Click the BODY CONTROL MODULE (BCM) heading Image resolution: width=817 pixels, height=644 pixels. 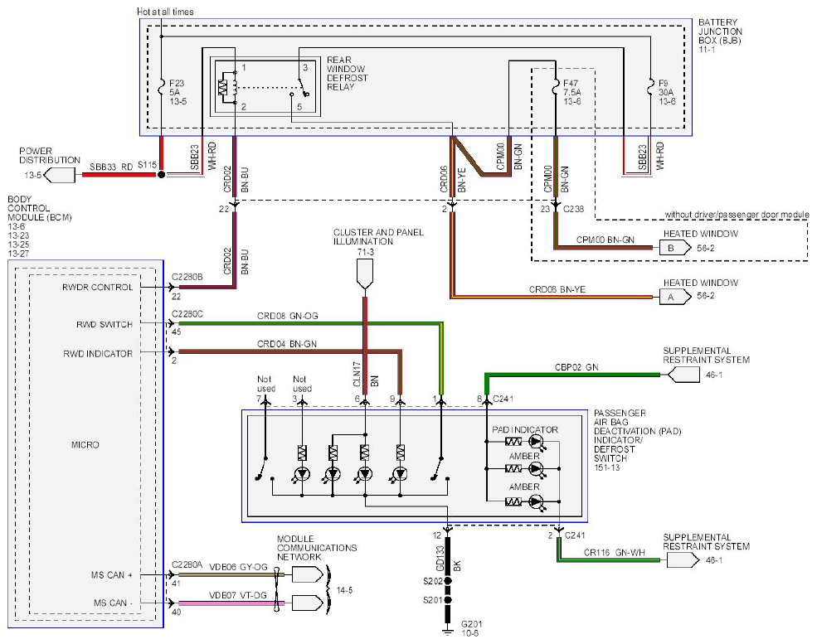(x=39, y=208)
